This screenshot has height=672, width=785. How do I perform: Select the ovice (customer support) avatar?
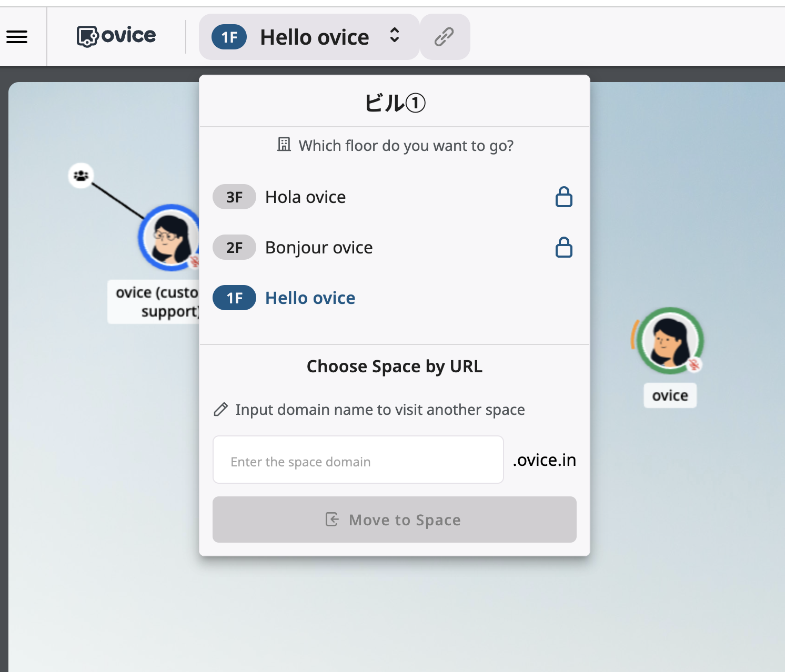[x=168, y=238]
